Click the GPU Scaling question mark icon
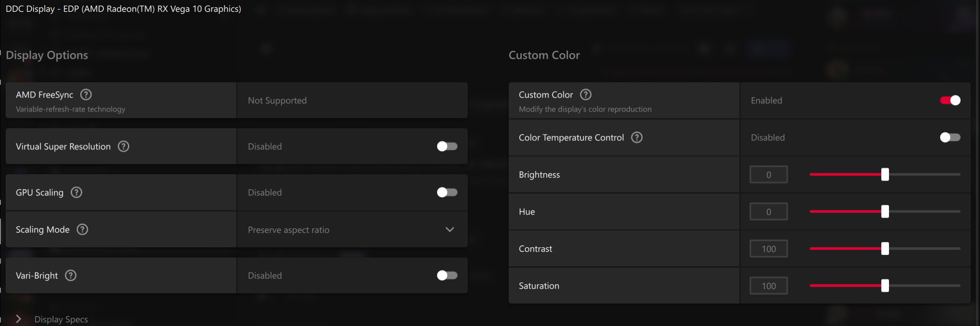980x326 pixels. [77, 193]
